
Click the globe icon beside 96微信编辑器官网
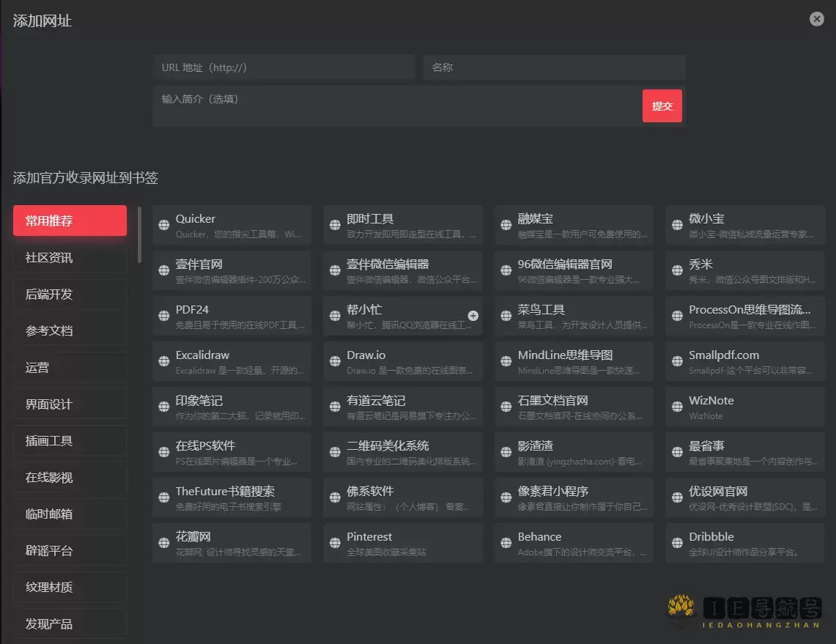506,270
